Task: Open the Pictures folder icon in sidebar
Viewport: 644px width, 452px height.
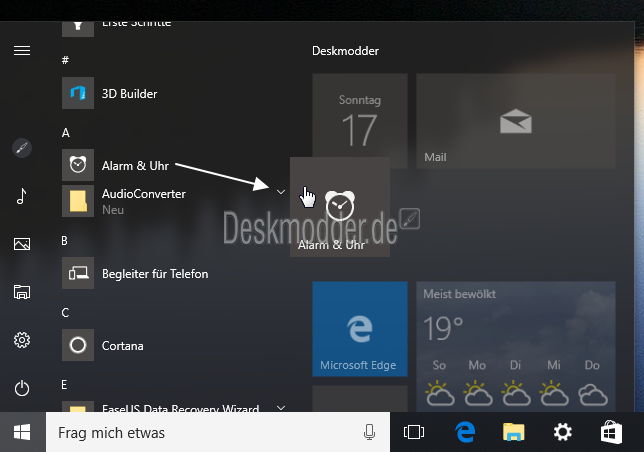Action: (x=22, y=244)
